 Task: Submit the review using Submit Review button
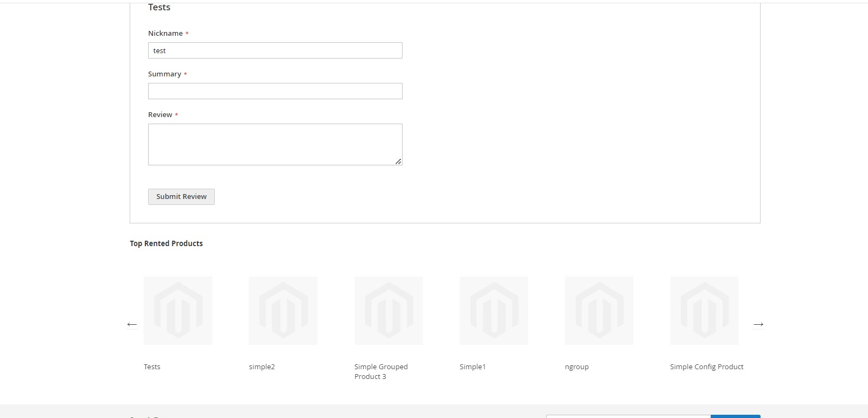click(181, 197)
